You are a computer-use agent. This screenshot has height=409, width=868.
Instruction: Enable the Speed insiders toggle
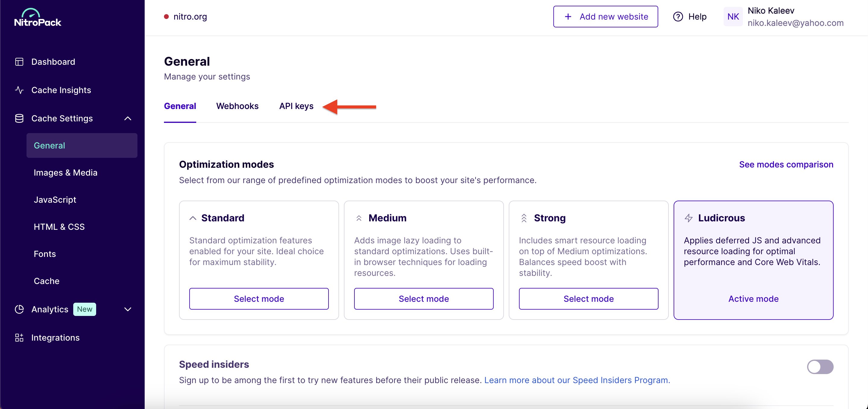pyautogui.click(x=820, y=367)
